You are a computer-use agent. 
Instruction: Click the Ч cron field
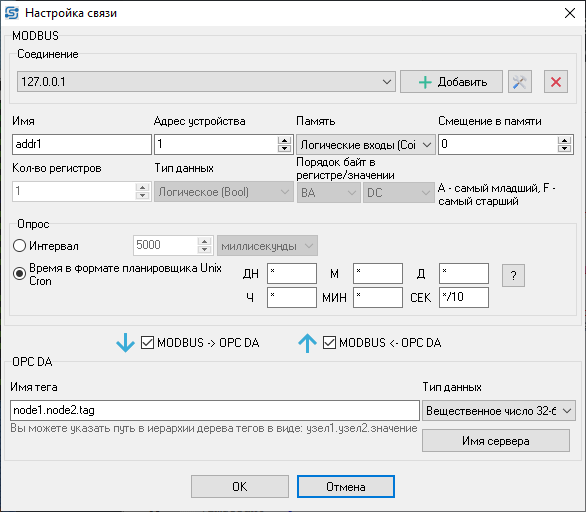[x=292, y=297]
